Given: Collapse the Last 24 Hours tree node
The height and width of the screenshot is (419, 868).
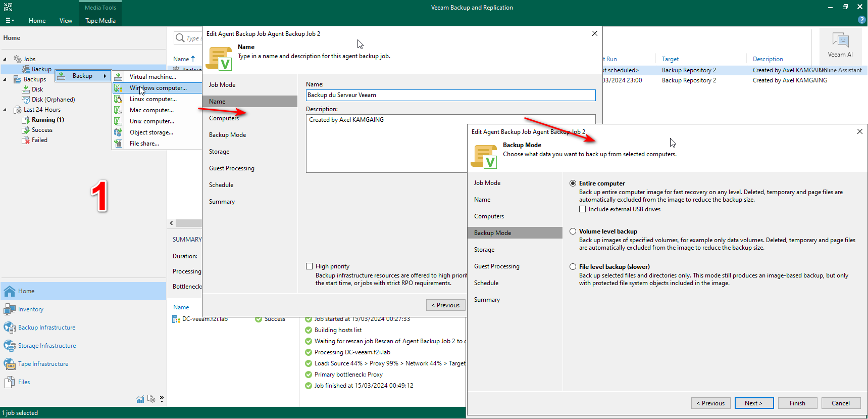Looking at the screenshot, I should tap(5, 110).
